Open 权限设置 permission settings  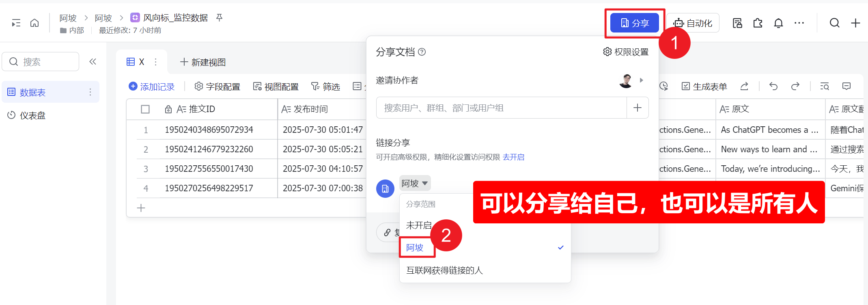[x=626, y=52]
